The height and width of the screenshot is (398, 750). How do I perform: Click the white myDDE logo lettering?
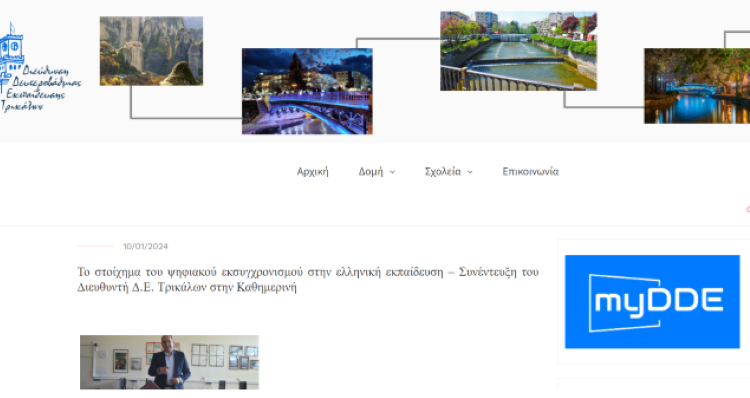coord(658,302)
